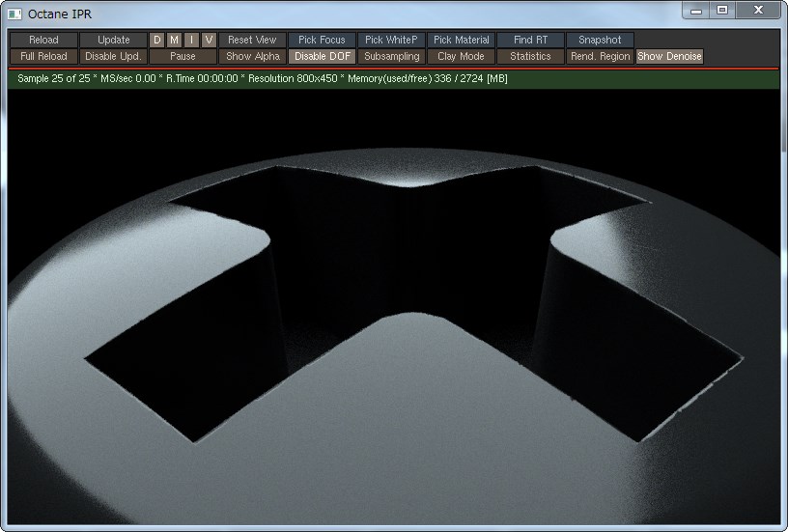Toggle Subsampling mode
This screenshot has width=788, height=532.
[391, 56]
